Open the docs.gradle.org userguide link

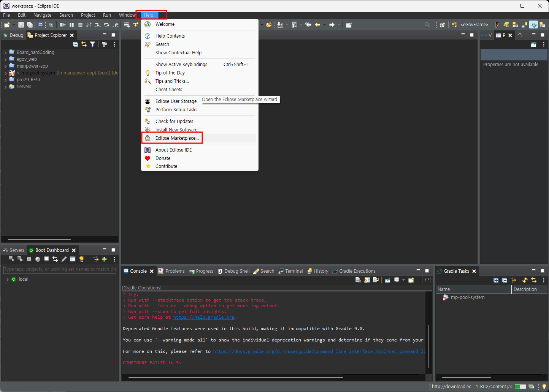coord(319,352)
